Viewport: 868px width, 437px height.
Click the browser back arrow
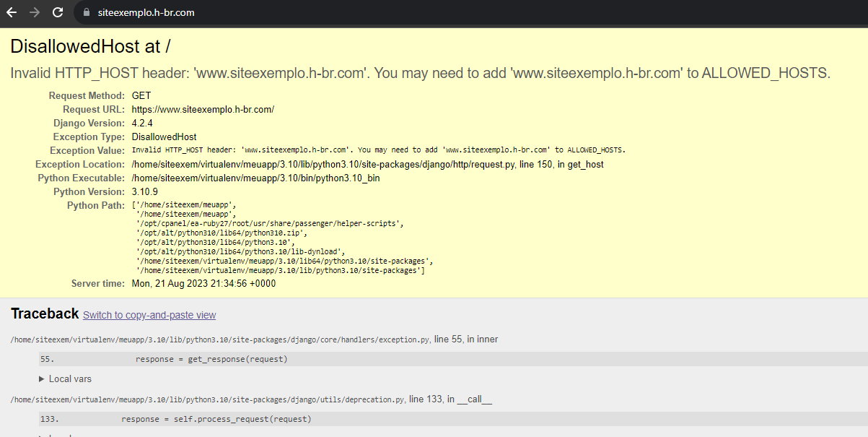pyautogui.click(x=12, y=12)
